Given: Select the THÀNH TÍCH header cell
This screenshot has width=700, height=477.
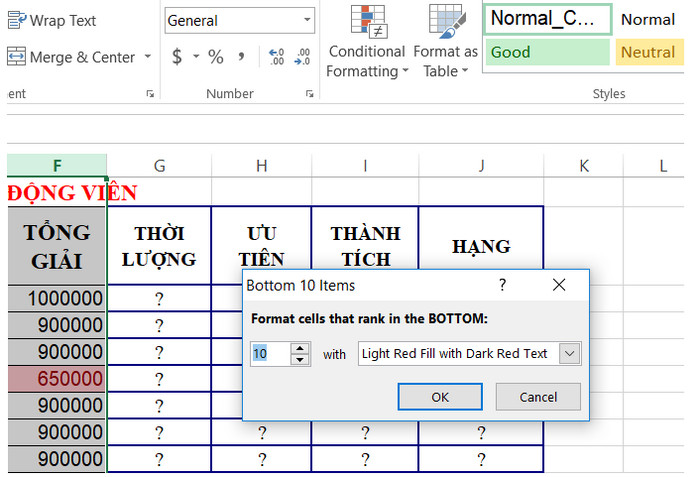Looking at the screenshot, I should 365,239.
